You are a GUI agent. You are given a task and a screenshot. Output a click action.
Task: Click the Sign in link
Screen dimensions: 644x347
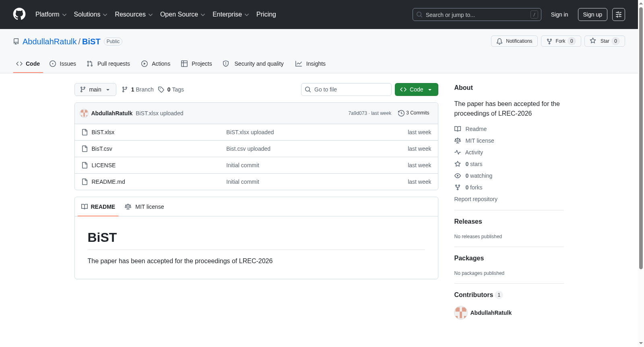(x=559, y=15)
